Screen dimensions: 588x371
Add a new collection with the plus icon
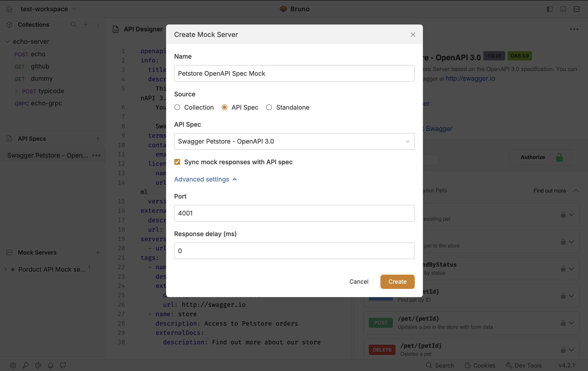(86, 24)
